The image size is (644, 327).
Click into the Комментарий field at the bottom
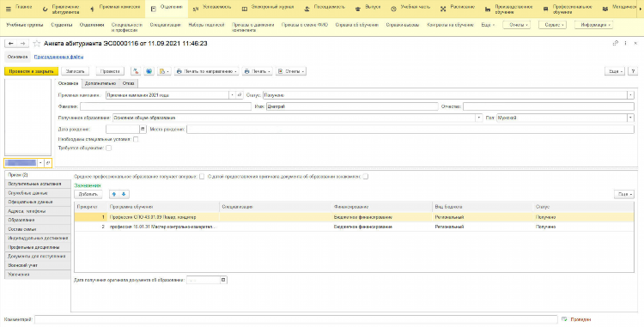[295, 319]
